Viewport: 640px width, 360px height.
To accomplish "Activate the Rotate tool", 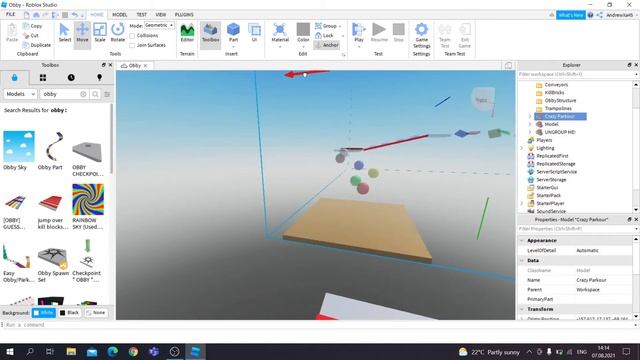I will 118,33.
